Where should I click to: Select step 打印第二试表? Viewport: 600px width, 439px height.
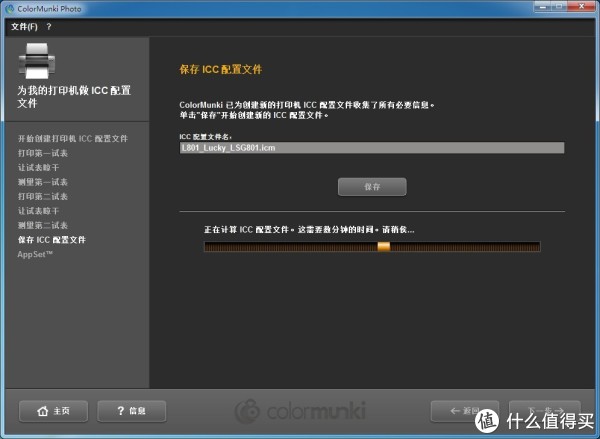(43, 196)
